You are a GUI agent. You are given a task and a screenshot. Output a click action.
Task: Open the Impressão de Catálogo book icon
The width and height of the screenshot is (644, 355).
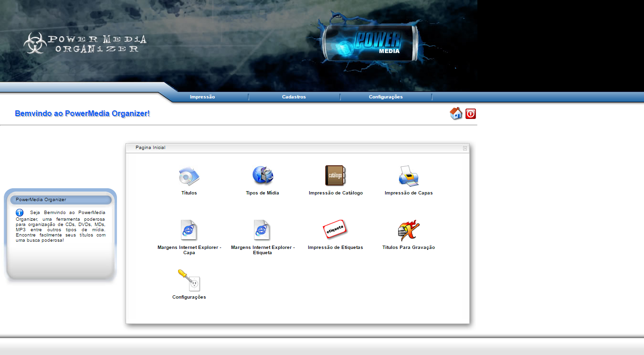click(336, 175)
